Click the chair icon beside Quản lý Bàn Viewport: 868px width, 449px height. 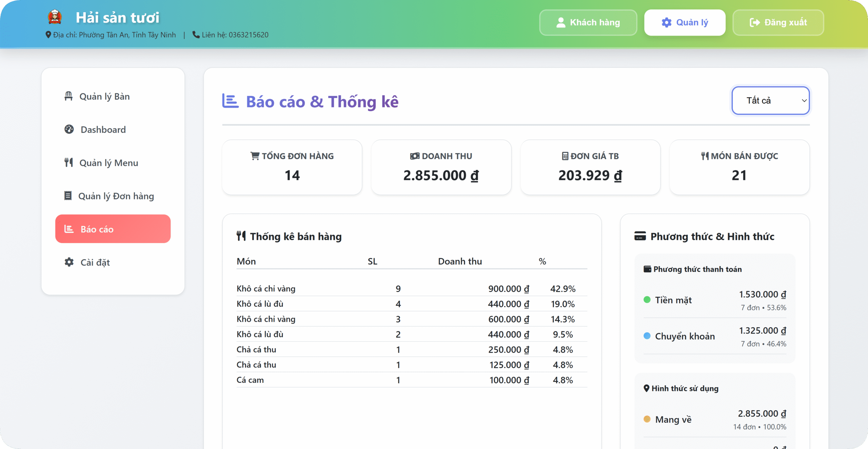pos(68,96)
